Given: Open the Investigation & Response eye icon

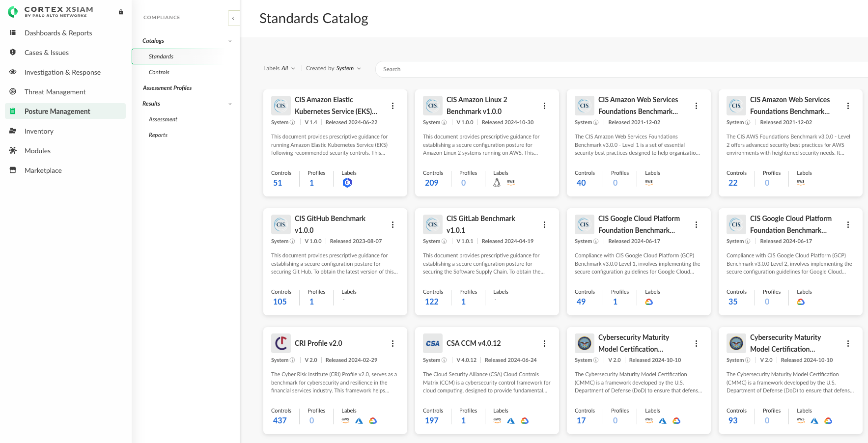Looking at the screenshot, I should click(x=13, y=72).
